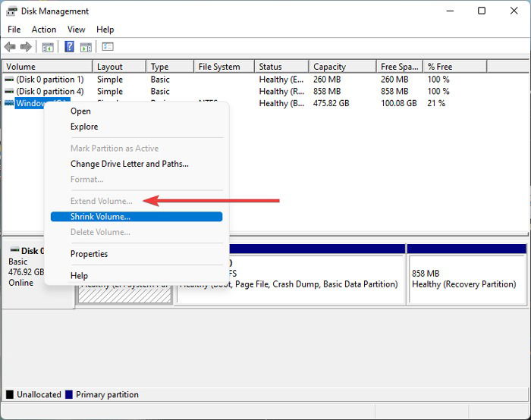Sort by the Volume column header
Viewport: 531px width, 420px height.
47,67
